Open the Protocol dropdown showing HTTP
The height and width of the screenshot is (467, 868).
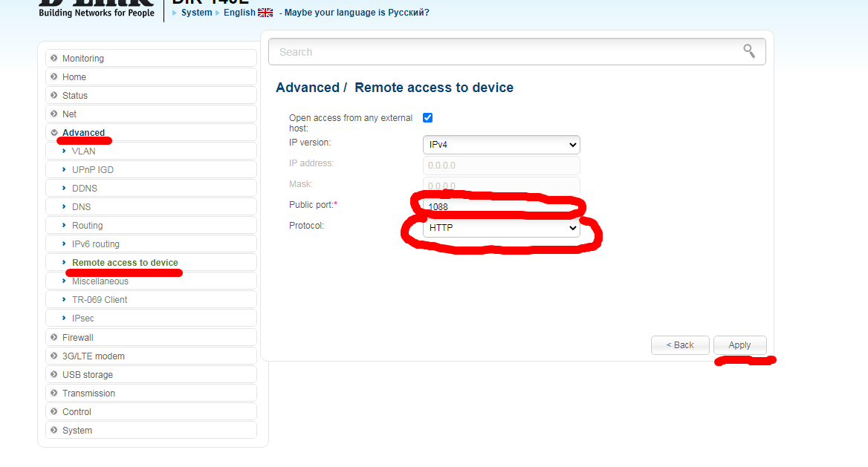[501, 227]
